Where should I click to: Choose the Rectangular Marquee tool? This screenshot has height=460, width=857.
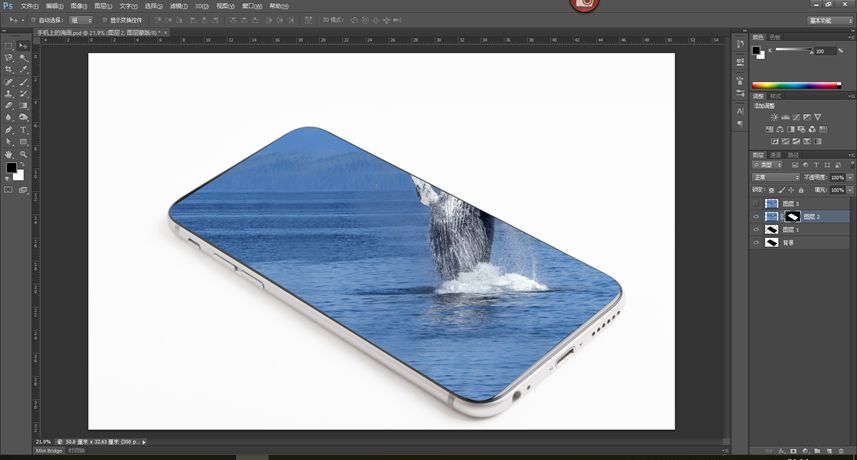[9, 46]
